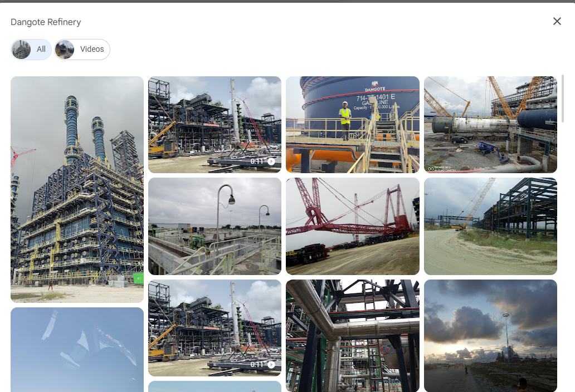Click the green badge on the tower photo
575x392 pixels.
coord(139,278)
